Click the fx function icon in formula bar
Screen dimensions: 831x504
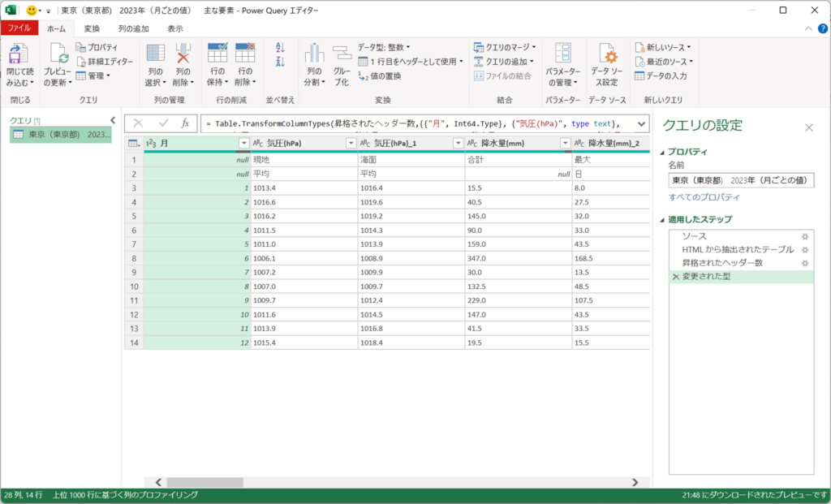pyautogui.click(x=185, y=123)
